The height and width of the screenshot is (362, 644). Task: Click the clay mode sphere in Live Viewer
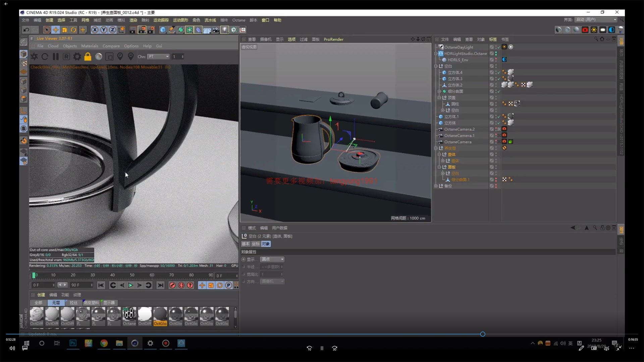tap(99, 57)
